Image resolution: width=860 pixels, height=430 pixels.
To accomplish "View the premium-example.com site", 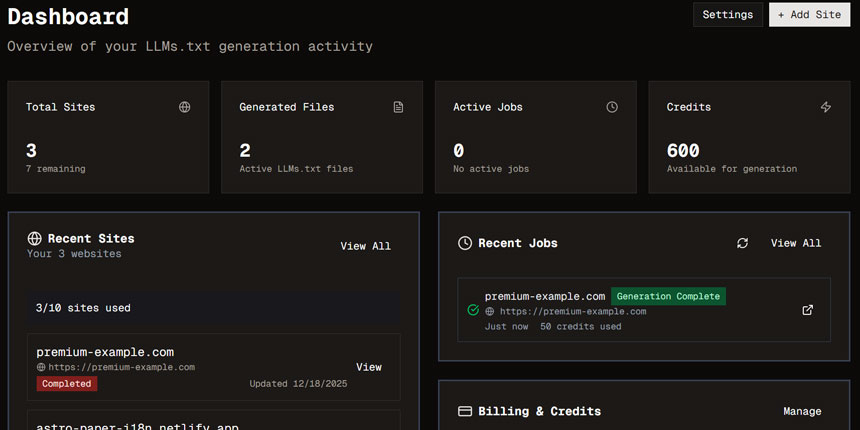I will [x=369, y=367].
